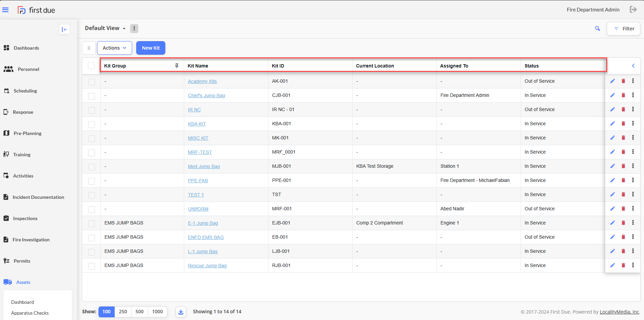Open the Actions dropdown
This screenshot has width=644, height=320.
click(115, 48)
